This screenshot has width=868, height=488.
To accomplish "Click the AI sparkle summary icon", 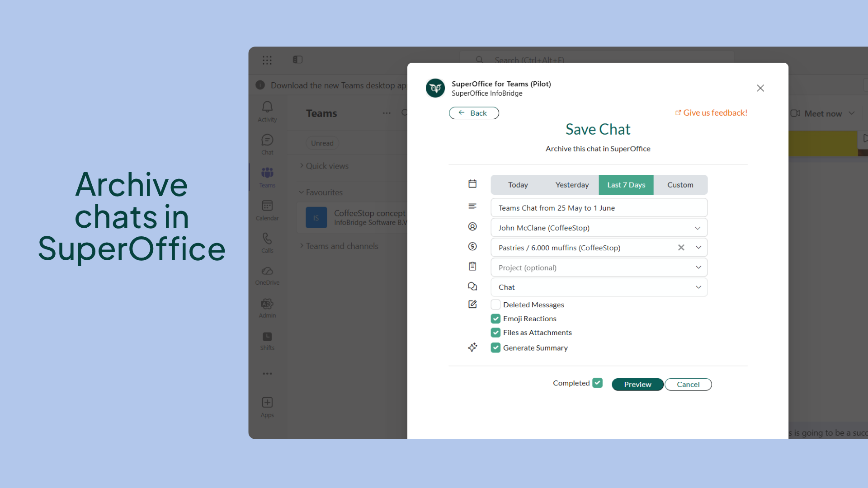I will tap(472, 347).
